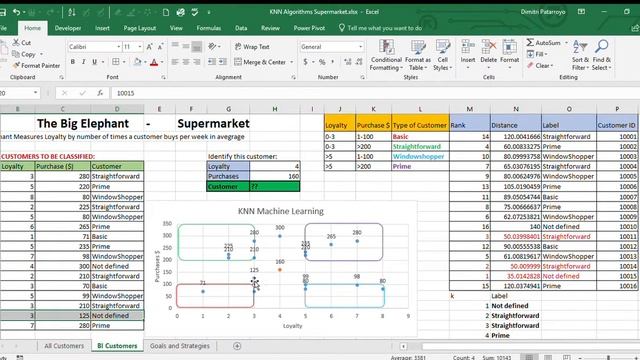Screen dimensions: 640x360
Task: Open Conditional Formatting menu
Action: pos(386,55)
